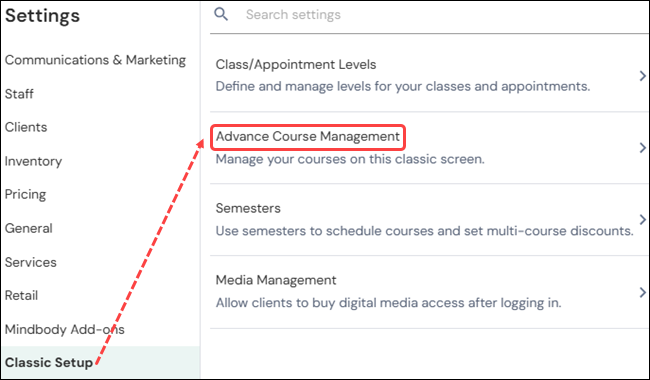
Task: Open Class/Appointment Levels setting
Action: point(296,65)
